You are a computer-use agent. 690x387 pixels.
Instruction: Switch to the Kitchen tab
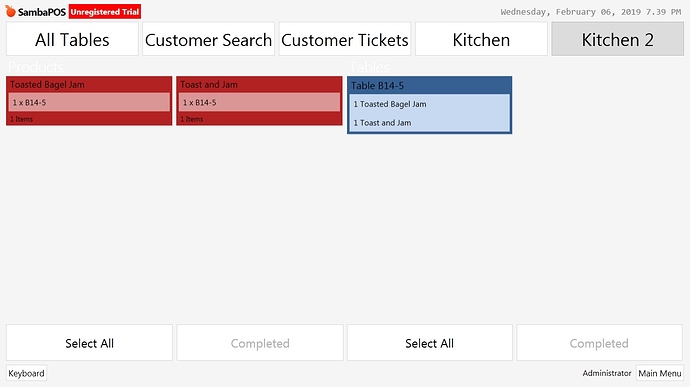click(x=481, y=39)
